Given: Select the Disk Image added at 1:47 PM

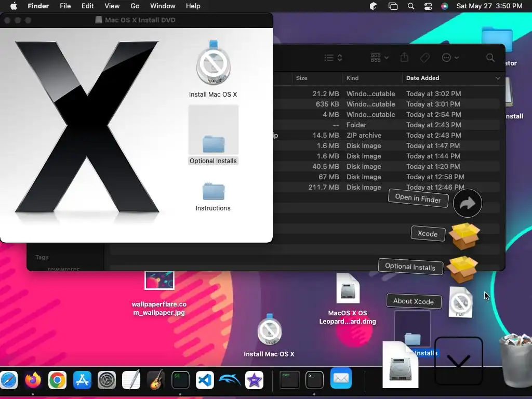Looking at the screenshot, I should tap(387, 146).
